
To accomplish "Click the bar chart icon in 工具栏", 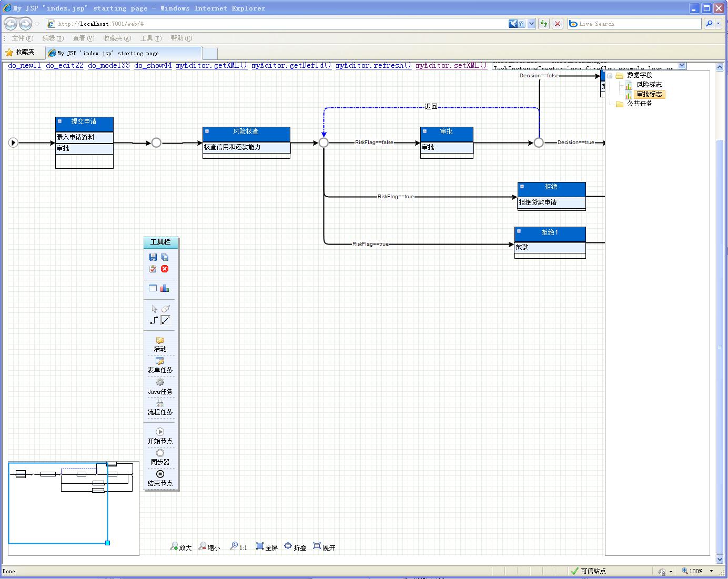I will click(x=165, y=288).
